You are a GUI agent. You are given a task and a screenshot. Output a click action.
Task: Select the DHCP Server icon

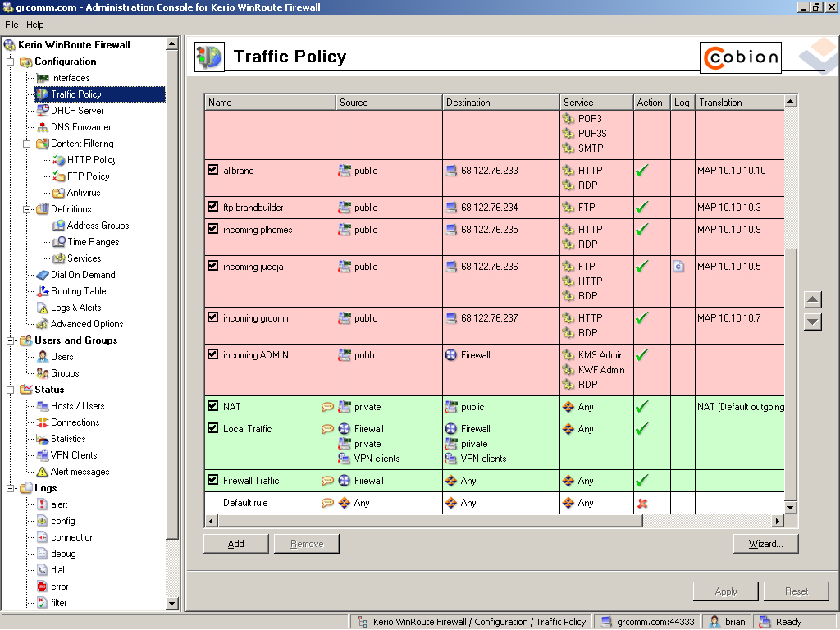tap(43, 111)
